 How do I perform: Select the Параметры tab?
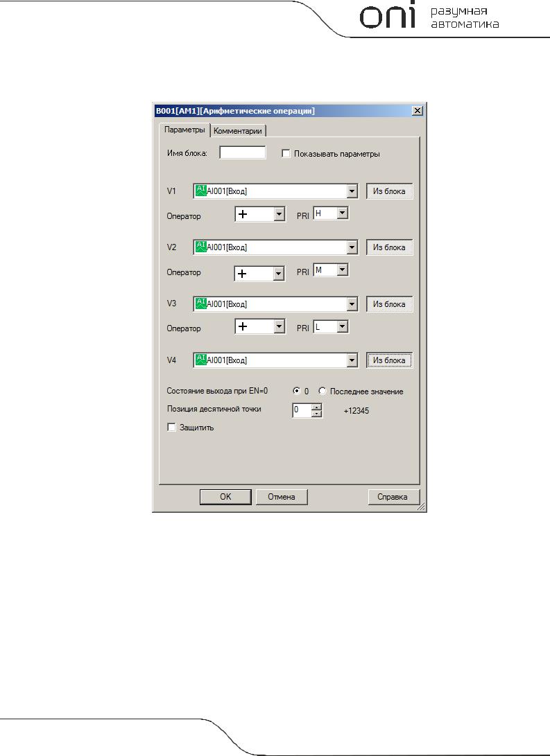[x=184, y=130]
